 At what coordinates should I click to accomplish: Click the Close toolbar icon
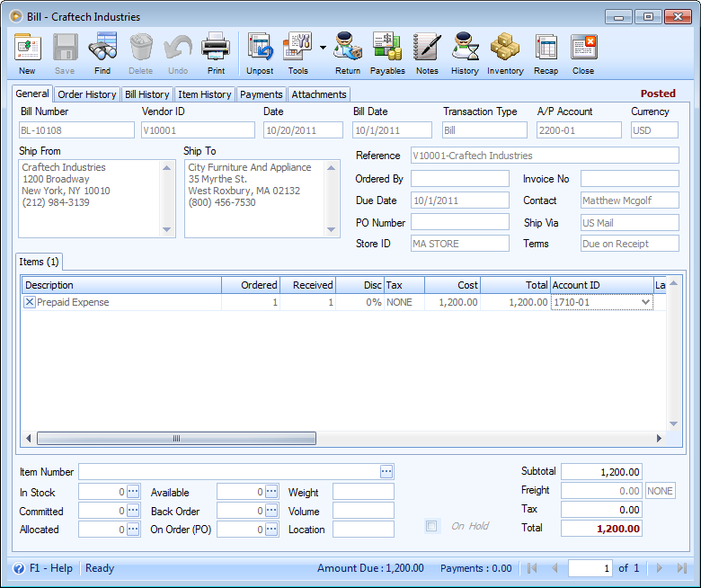pos(583,48)
